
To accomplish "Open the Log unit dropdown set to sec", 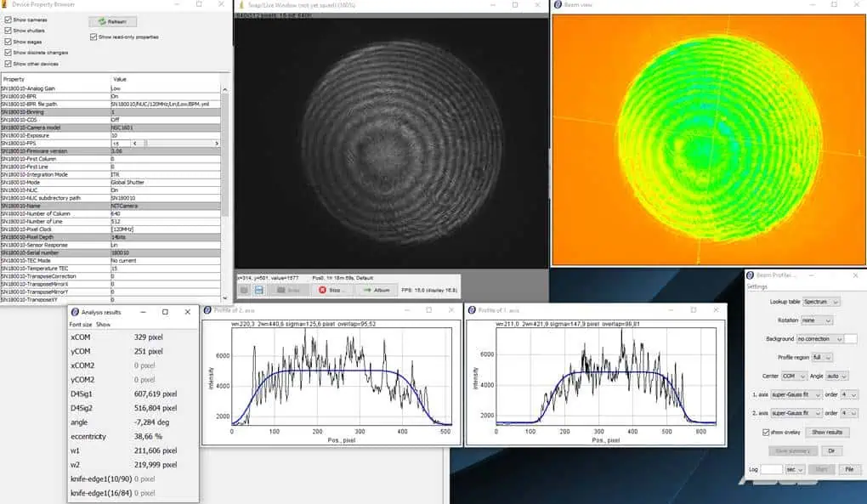I will [x=795, y=469].
